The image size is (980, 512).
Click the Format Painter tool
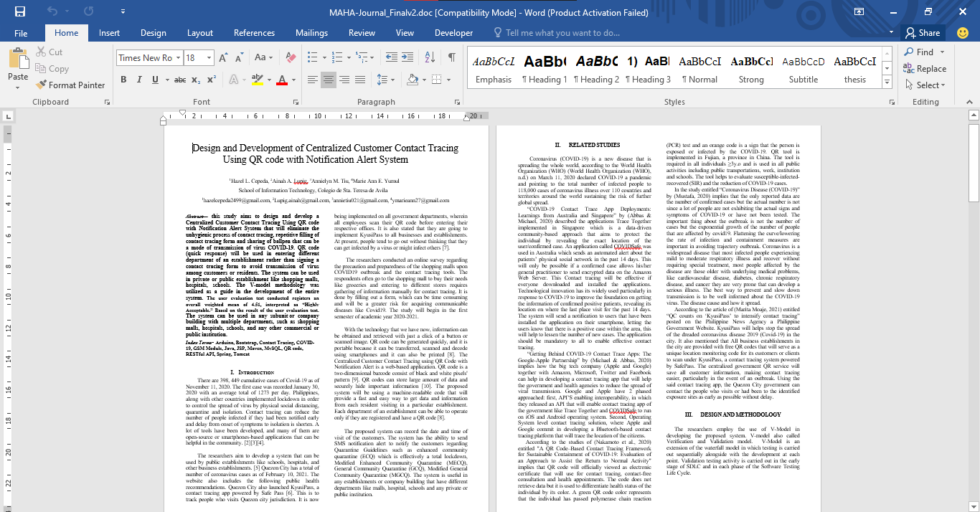pos(70,85)
